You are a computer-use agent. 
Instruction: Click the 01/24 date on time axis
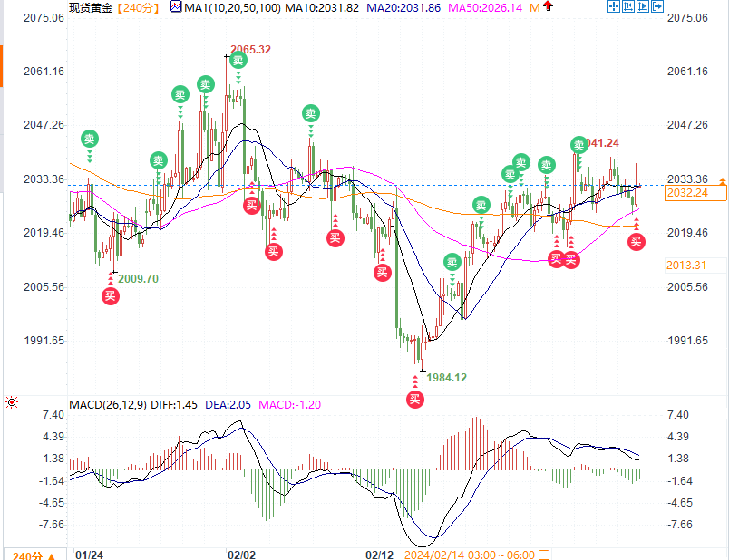(89, 555)
